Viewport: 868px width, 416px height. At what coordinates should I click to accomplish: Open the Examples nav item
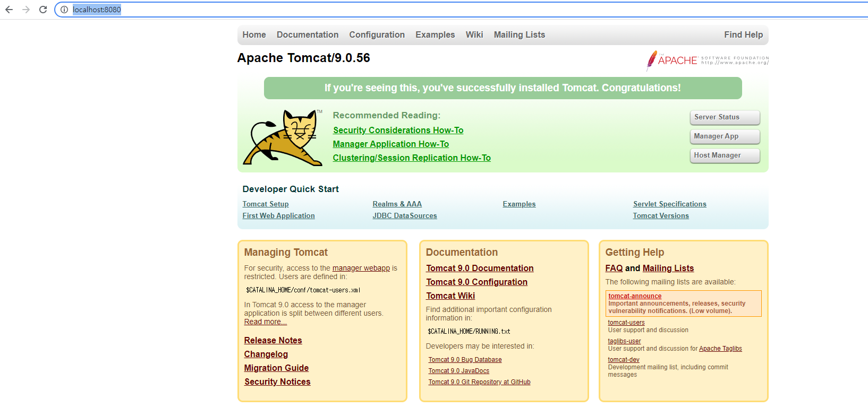coord(435,34)
